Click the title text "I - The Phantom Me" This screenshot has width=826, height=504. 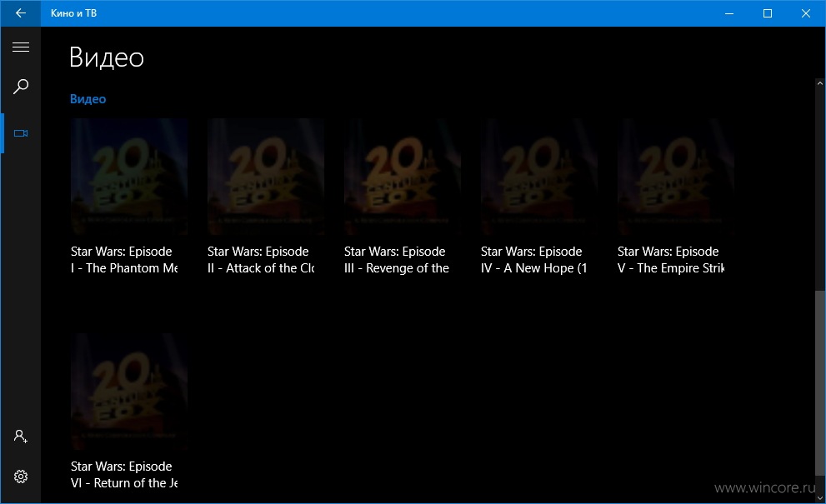(x=124, y=268)
